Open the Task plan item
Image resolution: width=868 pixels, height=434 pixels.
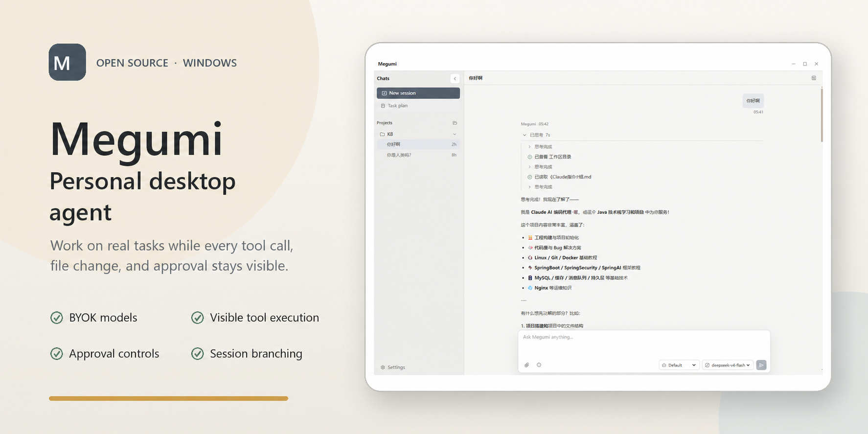(418, 106)
